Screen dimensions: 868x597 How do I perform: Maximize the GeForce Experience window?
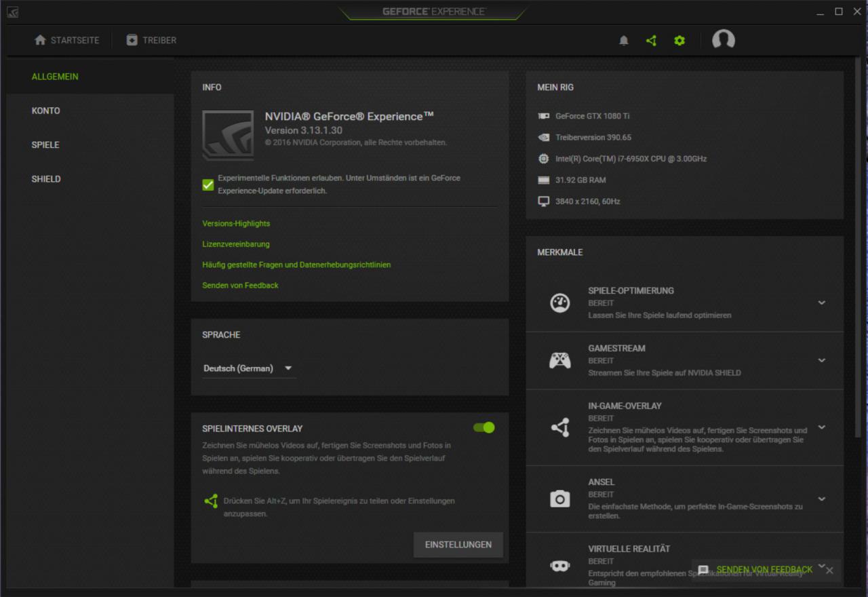[839, 12]
